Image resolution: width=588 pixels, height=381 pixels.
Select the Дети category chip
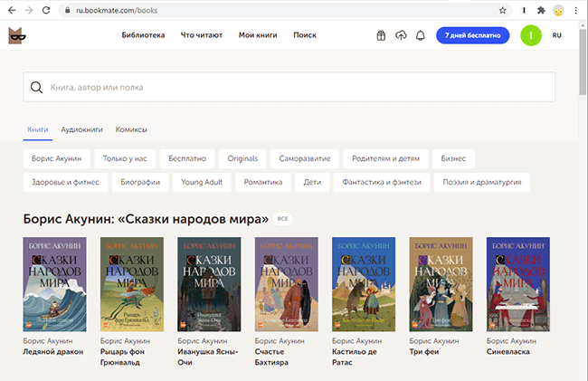pyautogui.click(x=312, y=182)
